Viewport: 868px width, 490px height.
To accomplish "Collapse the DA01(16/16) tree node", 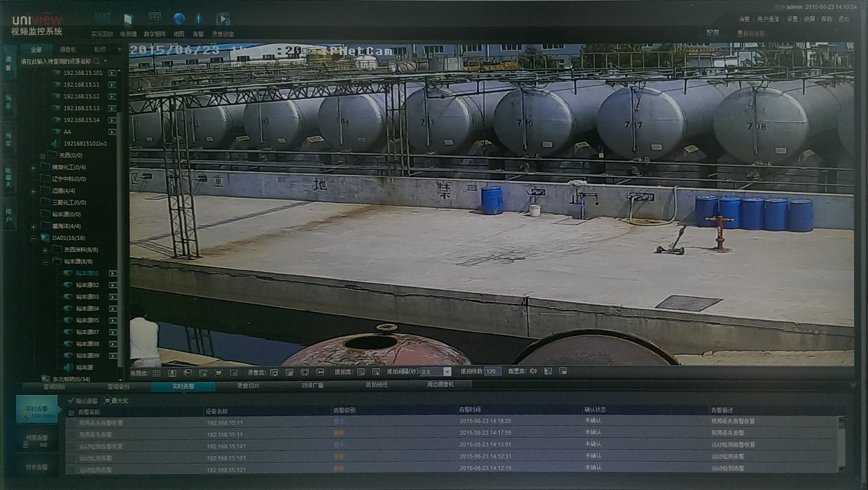I will click(33, 239).
